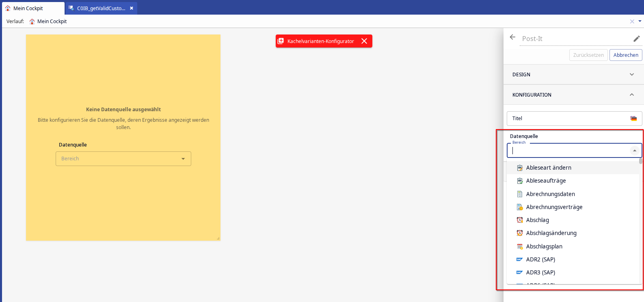Click the pencil edit icon beside Post-It
644x302 pixels.
(636, 39)
